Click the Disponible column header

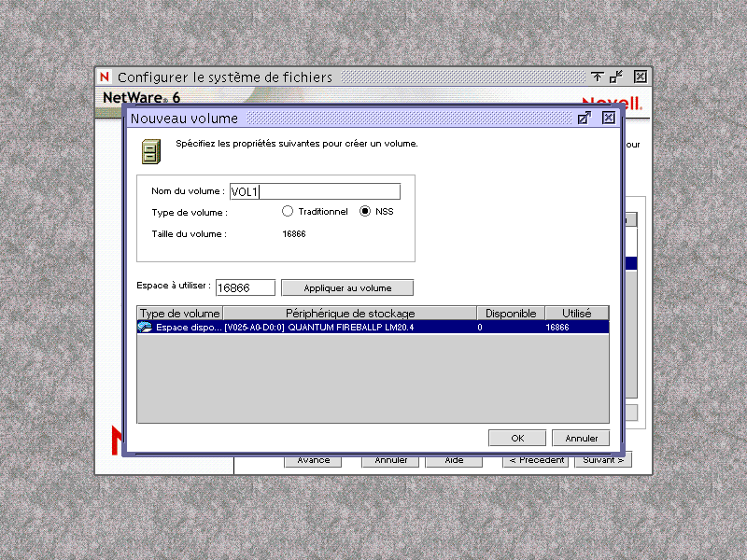(x=511, y=314)
